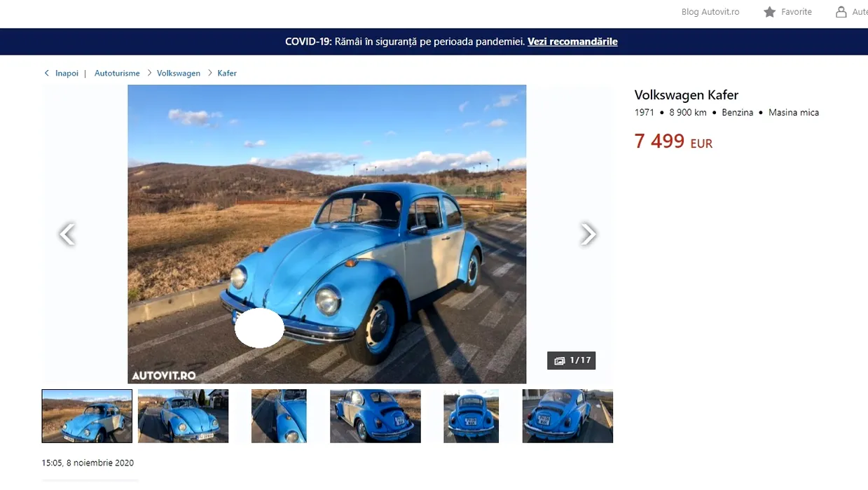Open Vezi recomandările link in COVID banner
The width and height of the screenshot is (868, 490).
coord(572,41)
